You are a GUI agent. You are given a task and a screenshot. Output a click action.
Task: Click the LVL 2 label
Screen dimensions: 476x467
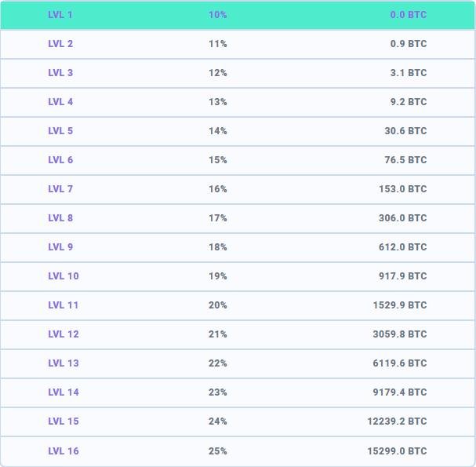click(x=60, y=44)
